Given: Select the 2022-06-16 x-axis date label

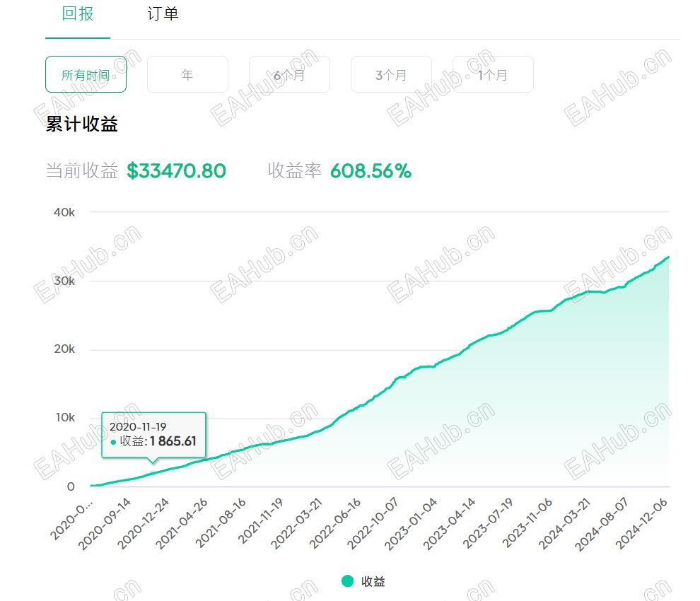Looking at the screenshot, I should (x=339, y=523).
